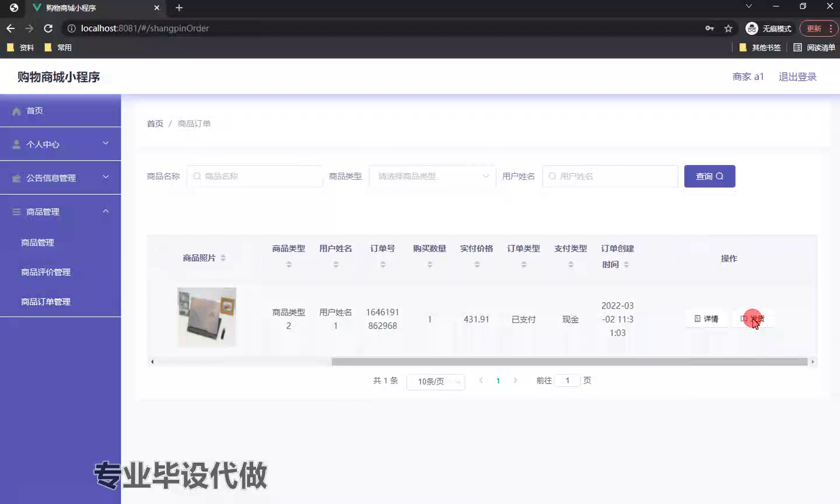The width and height of the screenshot is (840, 504).
Task: Click the 查询 search button
Action: click(x=709, y=176)
